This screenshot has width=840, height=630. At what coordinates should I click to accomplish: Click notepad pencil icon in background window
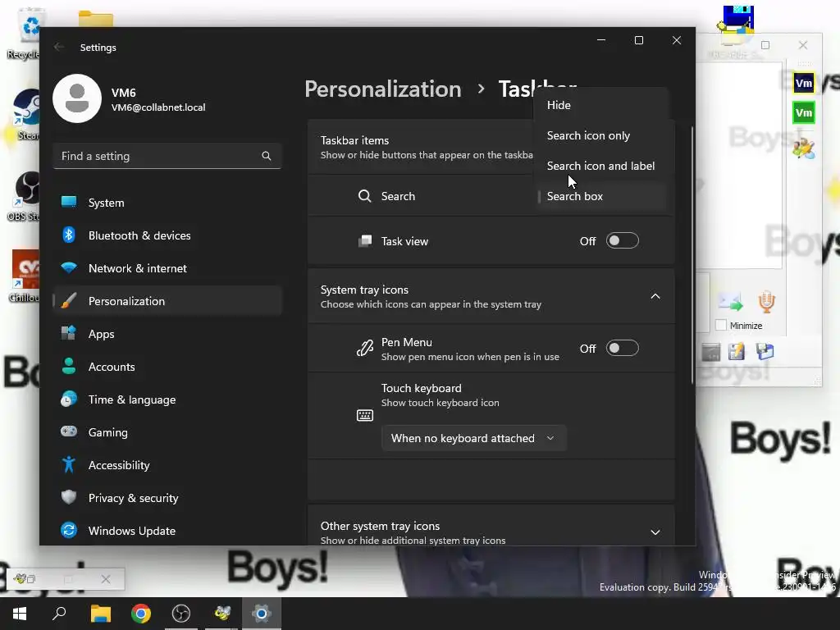point(737,352)
